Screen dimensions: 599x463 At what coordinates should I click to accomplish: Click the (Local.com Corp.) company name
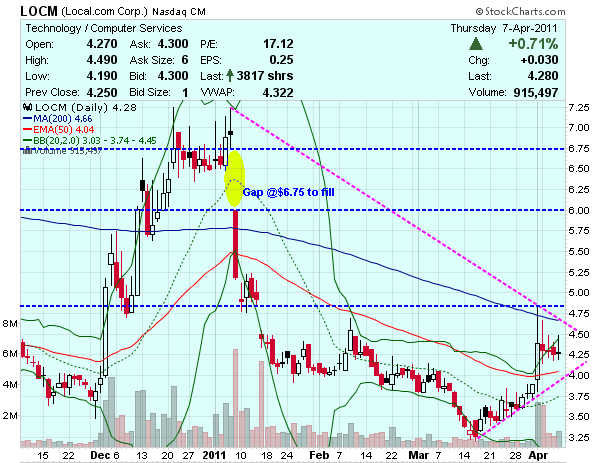(104, 12)
